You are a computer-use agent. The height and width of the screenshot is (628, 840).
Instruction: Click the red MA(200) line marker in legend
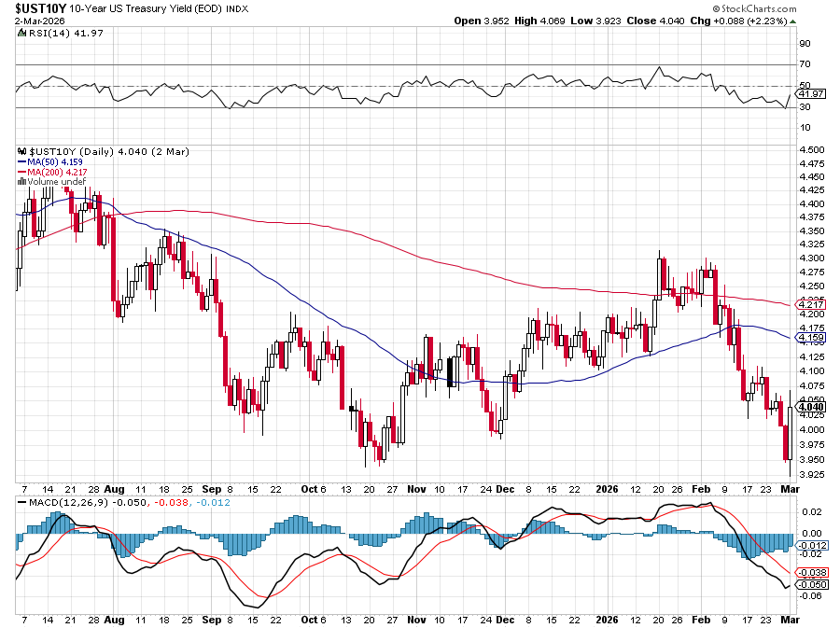[22, 172]
